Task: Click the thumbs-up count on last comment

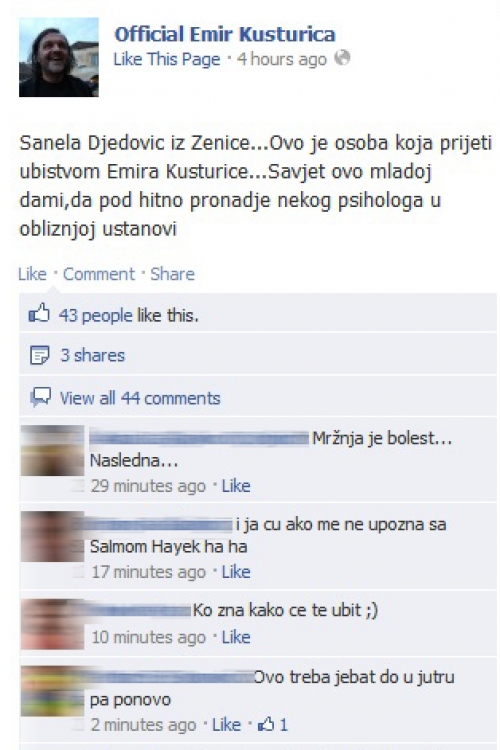Action: (273, 725)
